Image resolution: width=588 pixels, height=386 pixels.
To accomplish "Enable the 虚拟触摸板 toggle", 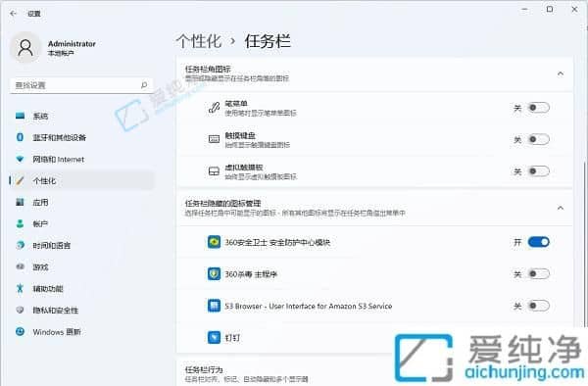I will click(538, 171).
